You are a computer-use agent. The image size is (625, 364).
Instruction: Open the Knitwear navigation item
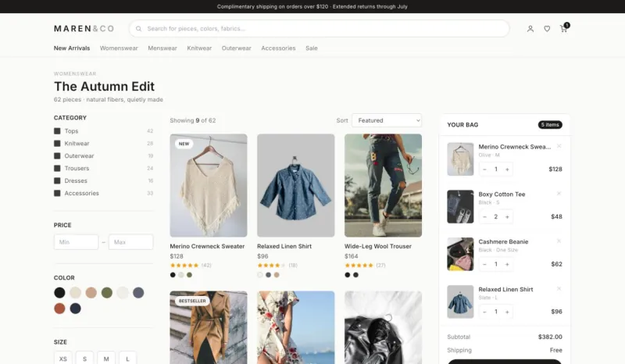(x=199, y=48)
